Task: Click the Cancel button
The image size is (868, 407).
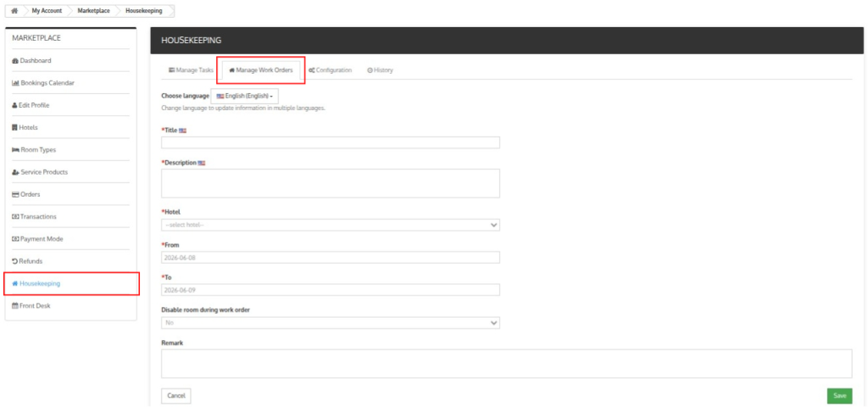Action: (x=176, y=396)
